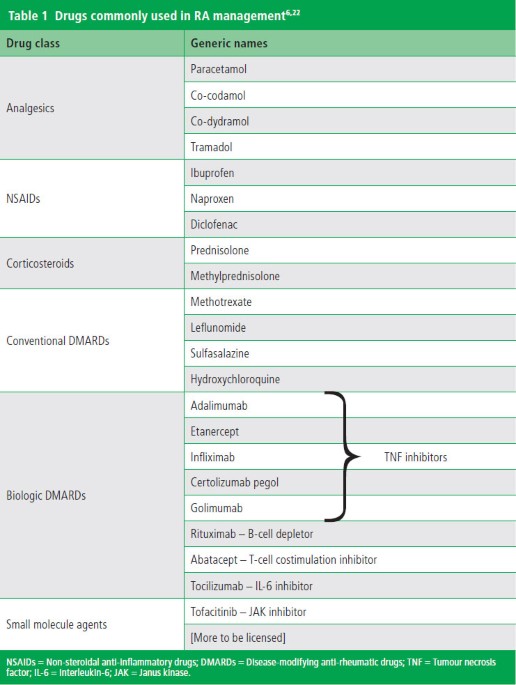Image resolution: width=516 pixels, height=685 pixels.
Task: Click the abbreviations footnote at the bottom
Action: tap(258, 667)
